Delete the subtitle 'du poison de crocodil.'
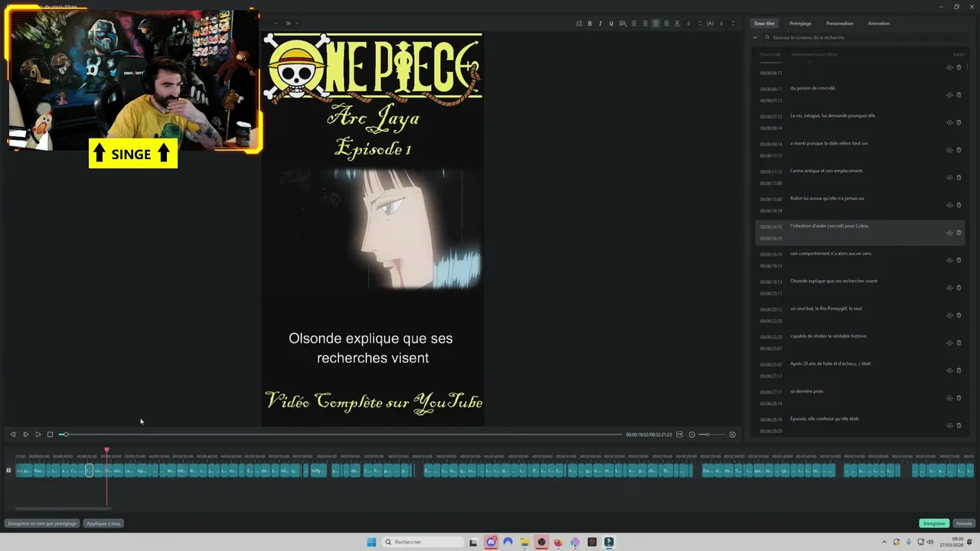Screen dimensions: 980x551 (959, 95)
